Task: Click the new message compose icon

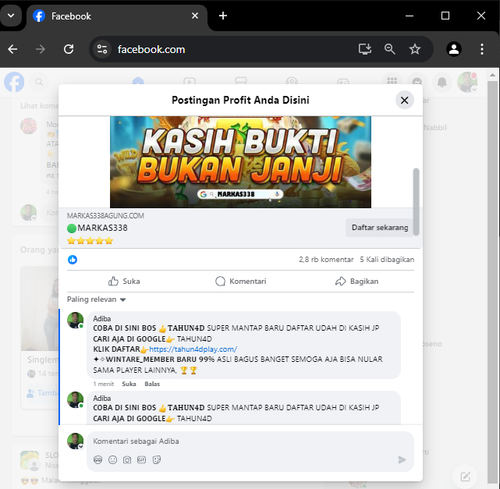Action: (465, 477)
